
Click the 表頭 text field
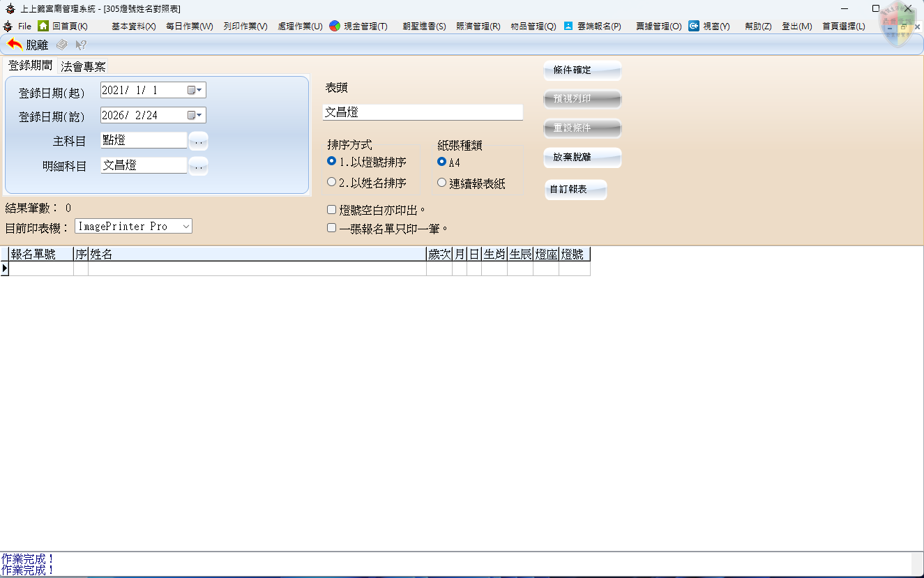tap(423, 112)
